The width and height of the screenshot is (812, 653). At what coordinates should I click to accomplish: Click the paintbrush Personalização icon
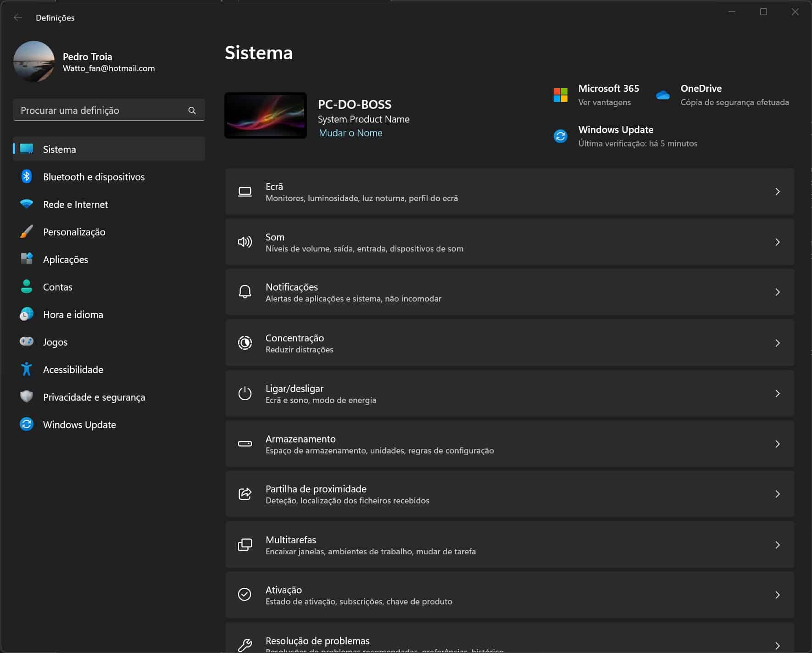(27, 232)
